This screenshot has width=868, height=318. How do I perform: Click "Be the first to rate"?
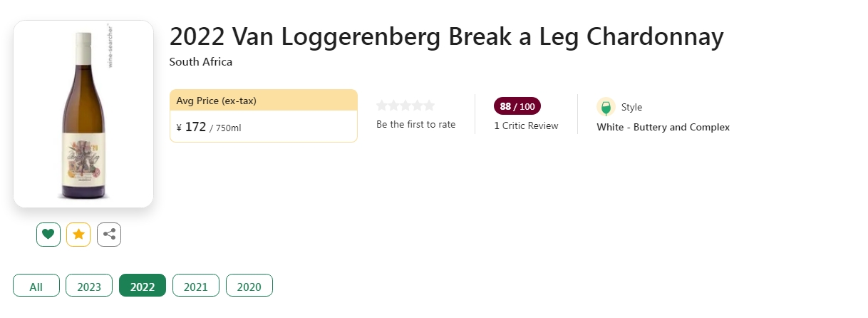pos(415,125)
